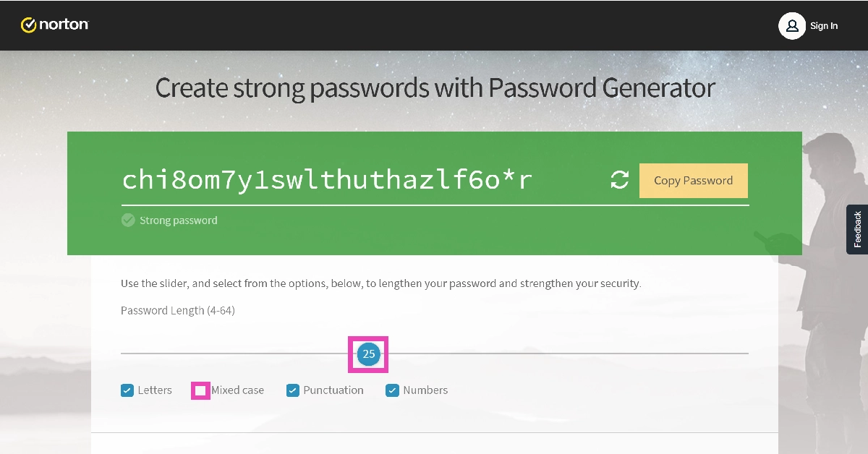The image size is (868, 454).
Task: Untick the Numbers checkbox
Action: pos(393,390)
